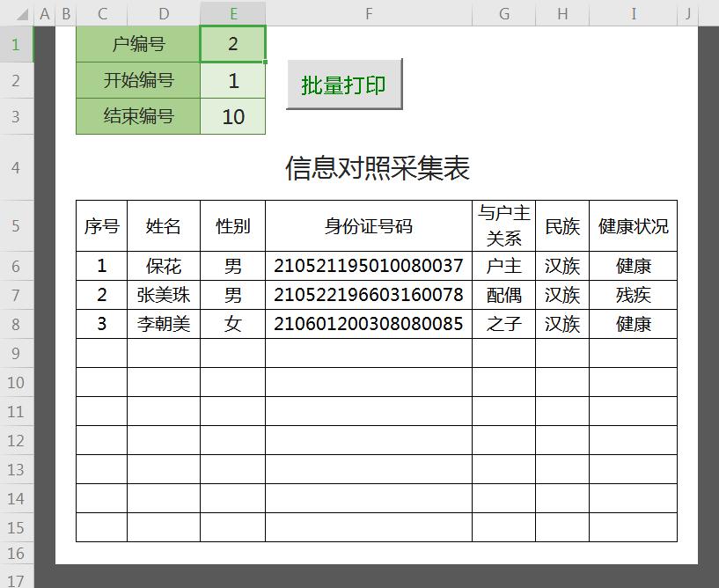The width and height of the screenshot is (719, 588).
Task: Select the 户主 relationship cell
Action: tap(504, 266)
